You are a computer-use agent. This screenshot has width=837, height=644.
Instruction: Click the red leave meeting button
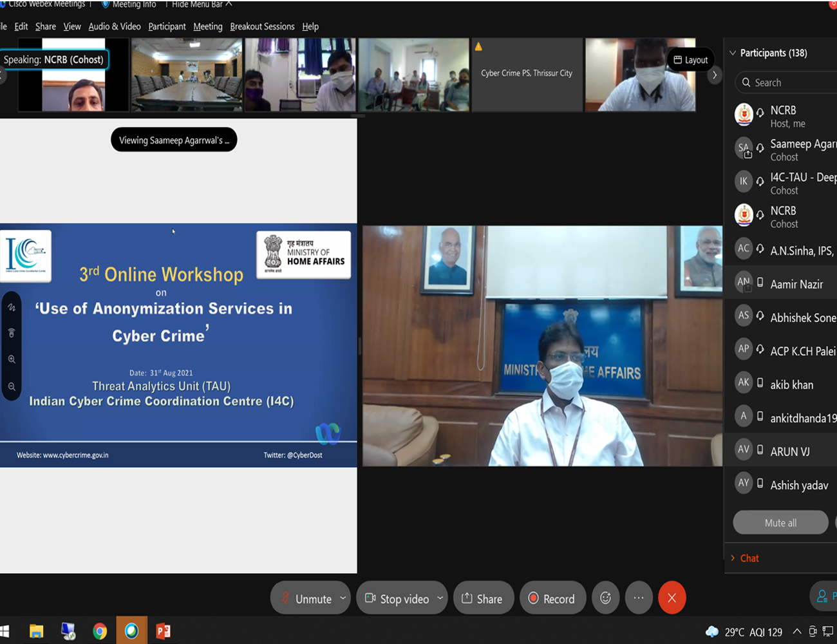[672, 598]
